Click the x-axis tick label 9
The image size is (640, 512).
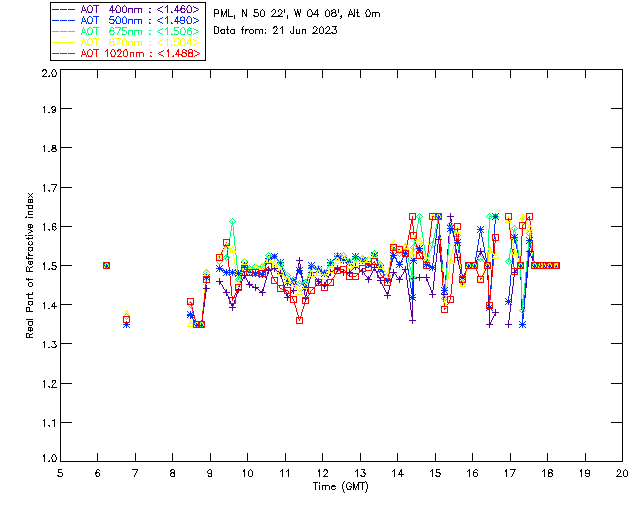tap(210, 473)
